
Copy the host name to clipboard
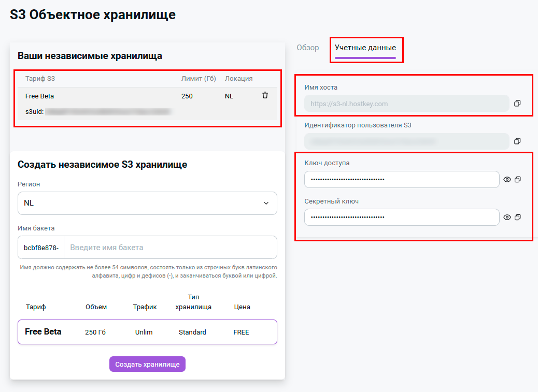click(517, 104)
